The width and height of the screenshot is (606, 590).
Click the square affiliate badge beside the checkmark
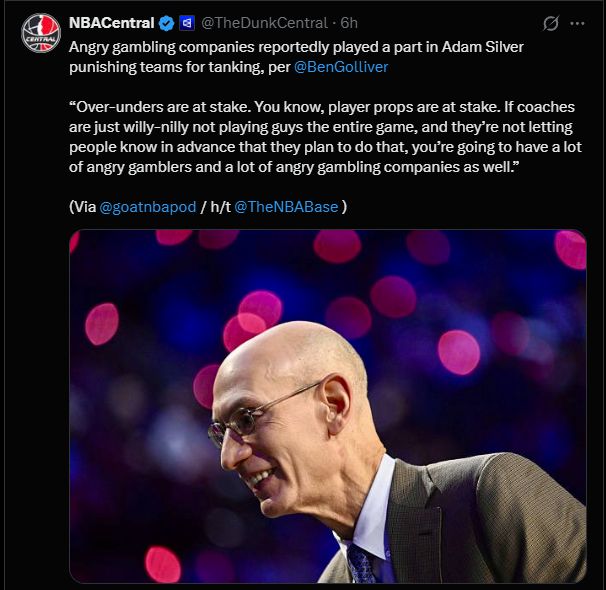(186, 23)
